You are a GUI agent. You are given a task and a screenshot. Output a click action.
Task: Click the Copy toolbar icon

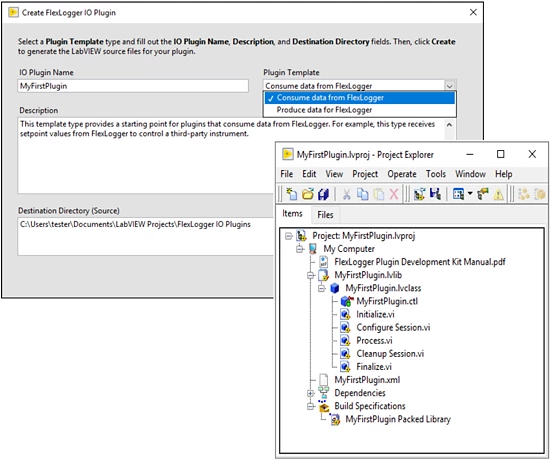click(362, 194)
